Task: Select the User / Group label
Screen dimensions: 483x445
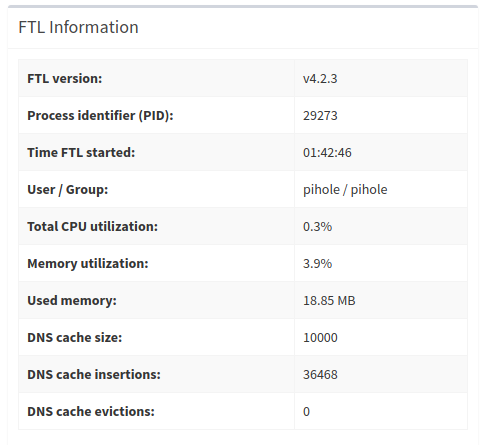Action: coord(68,190)
